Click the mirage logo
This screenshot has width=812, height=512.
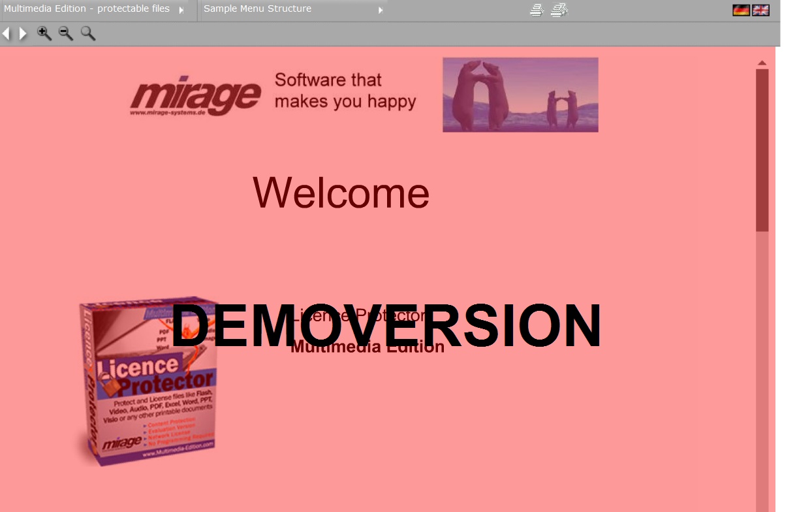[x=195, y=97]
